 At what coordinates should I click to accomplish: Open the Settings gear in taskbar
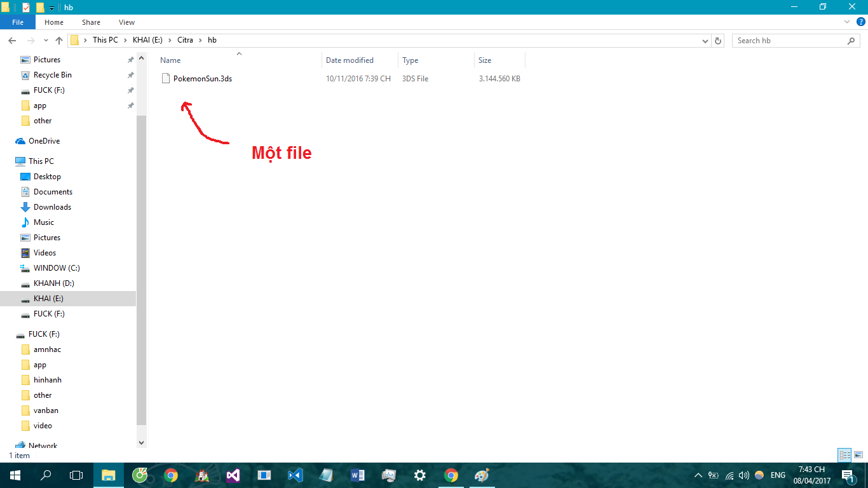tap(419, 475)
